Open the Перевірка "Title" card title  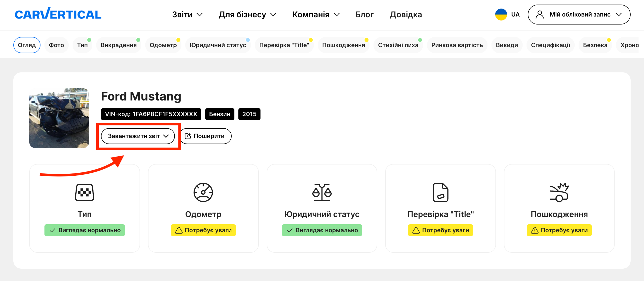(441, 214)
